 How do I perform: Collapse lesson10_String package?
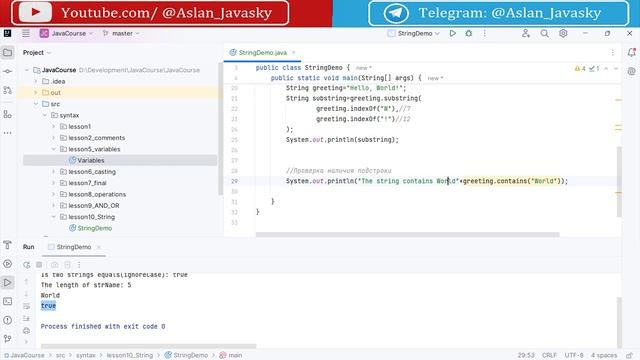pos(54,217)
